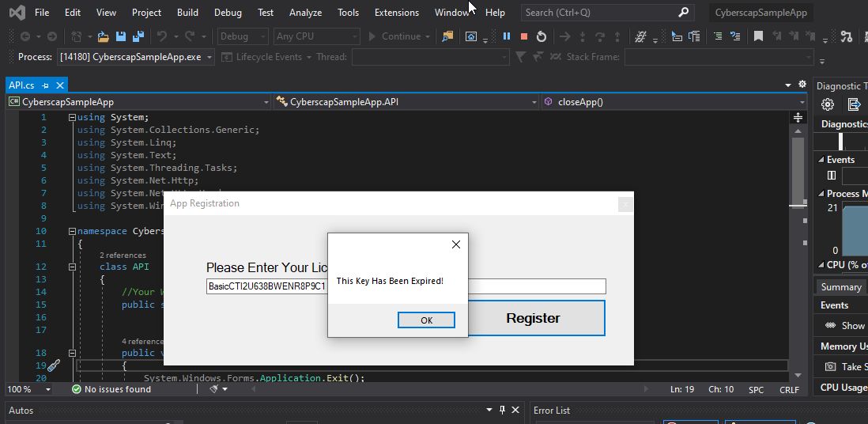Open the Debug configuration dropdown
868x424 pixels.
point(243,36)
